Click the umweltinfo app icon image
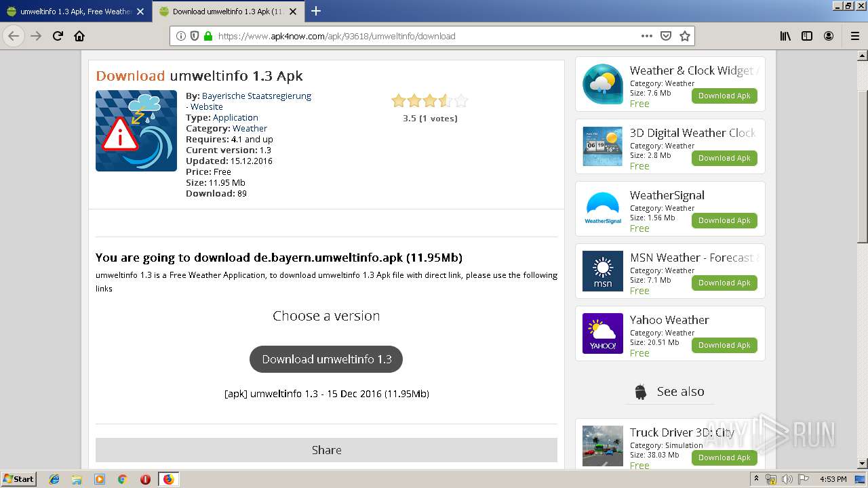 (x=136, y=131)
